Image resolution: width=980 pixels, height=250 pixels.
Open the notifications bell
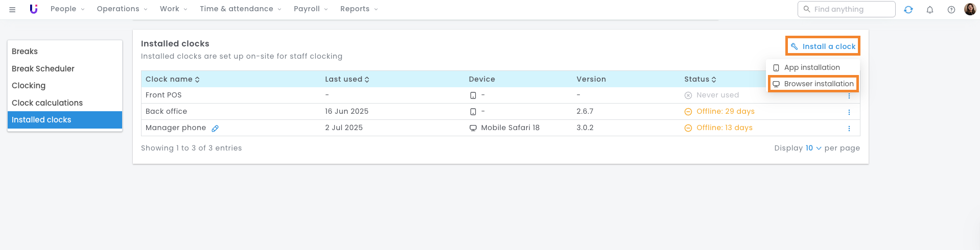[929, 10]
